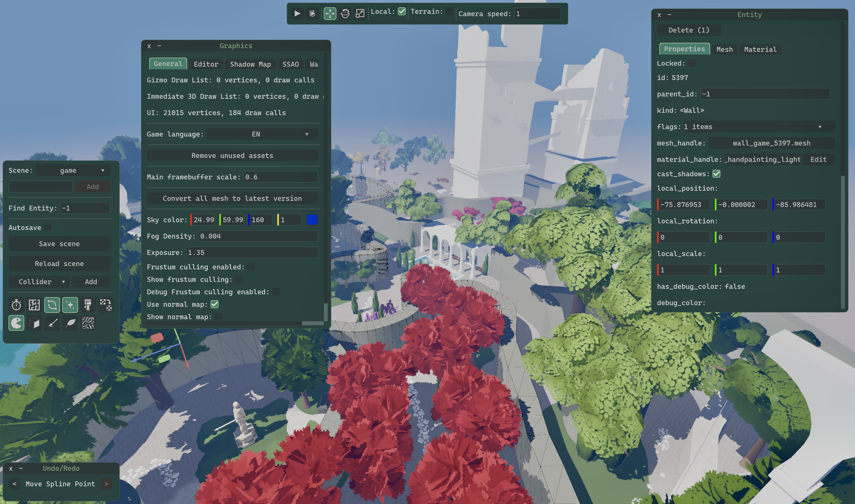The height and width of the screenshot is (504, 855).
Task: Click the stopwatch icon in scene panel
Action: tap(16, 305)
